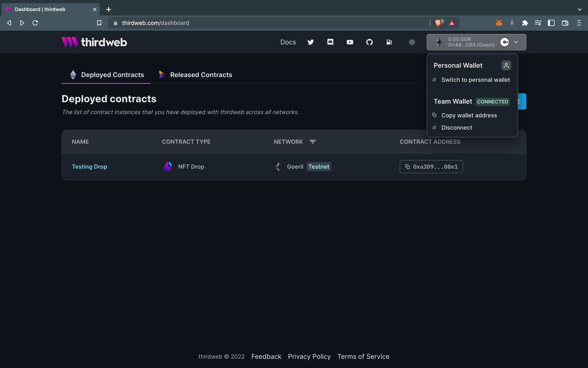Open the YouTube channel icon
Screen dimensions: 588x368
point(350,42)
